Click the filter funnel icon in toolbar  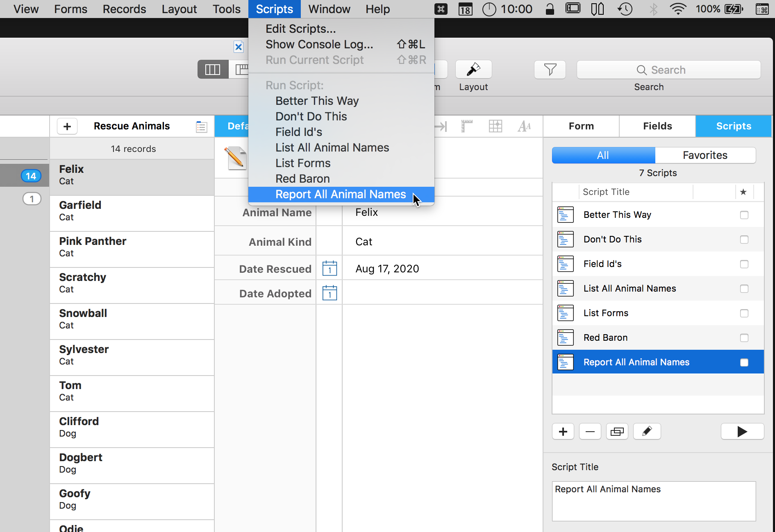550,70
